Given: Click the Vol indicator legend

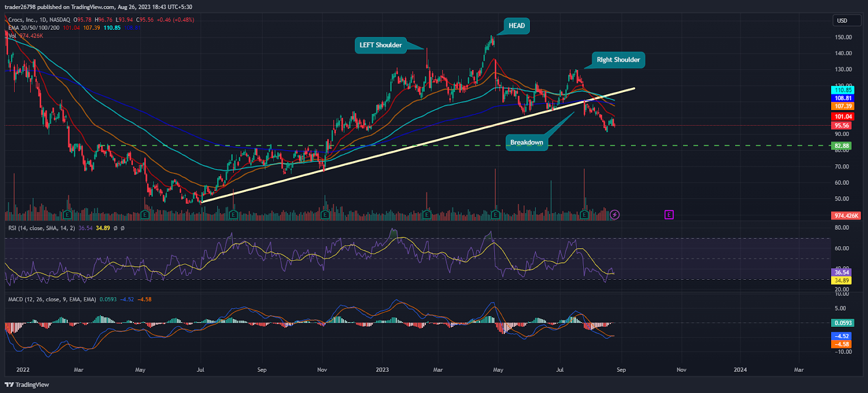Looking at the screenshot, I should (x=25, y=36).
